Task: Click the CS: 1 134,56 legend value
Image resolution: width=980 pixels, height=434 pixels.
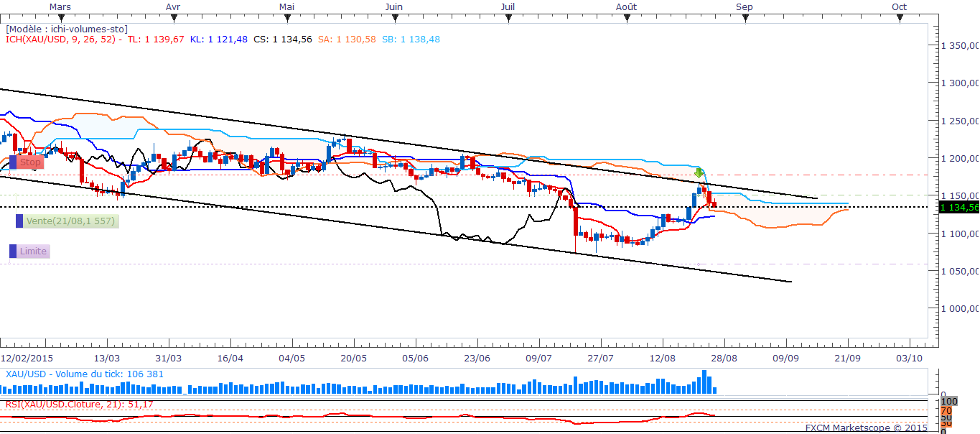Action: point(283,40)
